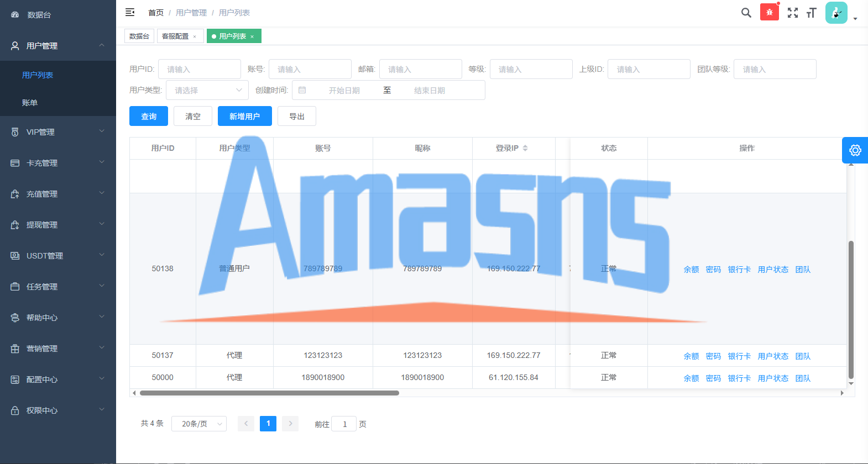Viewport: 868px width, 464px height.
Task: Toggle fullscreen mode icon
Action: 793,13
